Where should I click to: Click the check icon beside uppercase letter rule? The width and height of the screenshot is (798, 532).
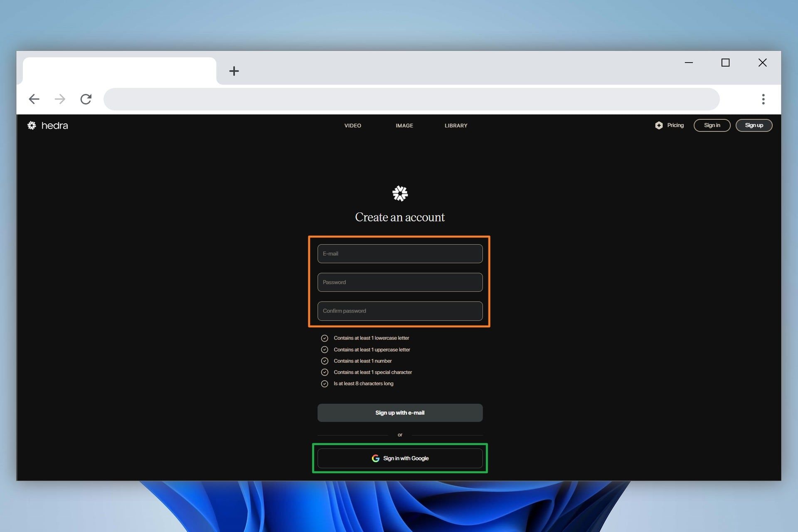325,350
